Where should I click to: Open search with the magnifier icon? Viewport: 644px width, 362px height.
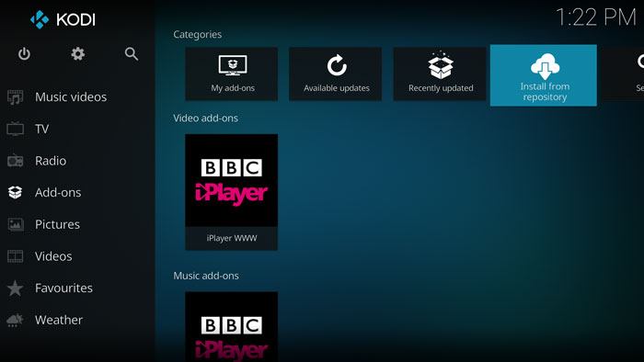(x=132, y=53)
